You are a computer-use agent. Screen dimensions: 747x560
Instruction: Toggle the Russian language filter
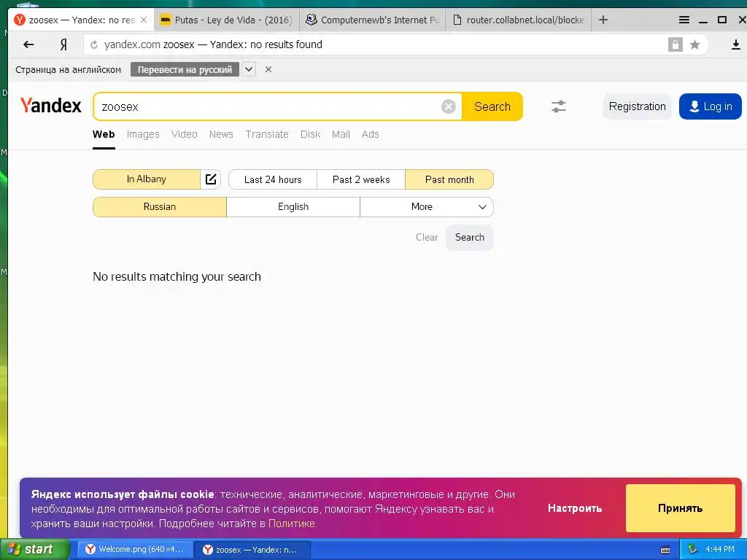pos(160,206)
